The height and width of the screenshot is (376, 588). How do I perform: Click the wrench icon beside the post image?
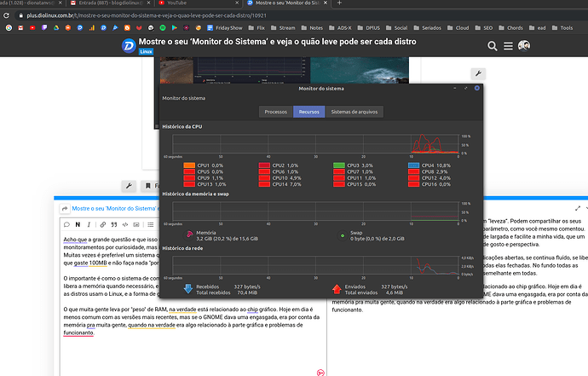pyautogui.click(x=478, y=73)
